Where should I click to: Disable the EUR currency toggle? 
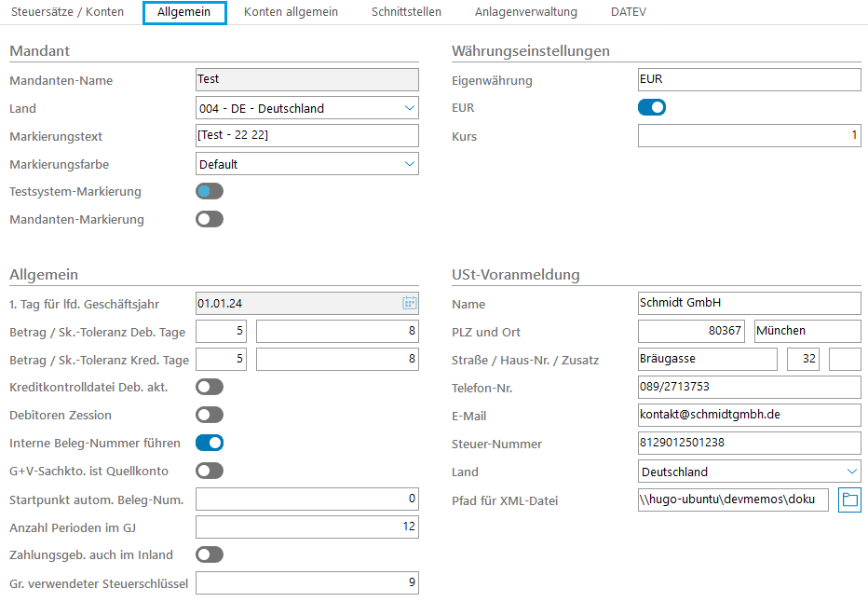point(652,107)
